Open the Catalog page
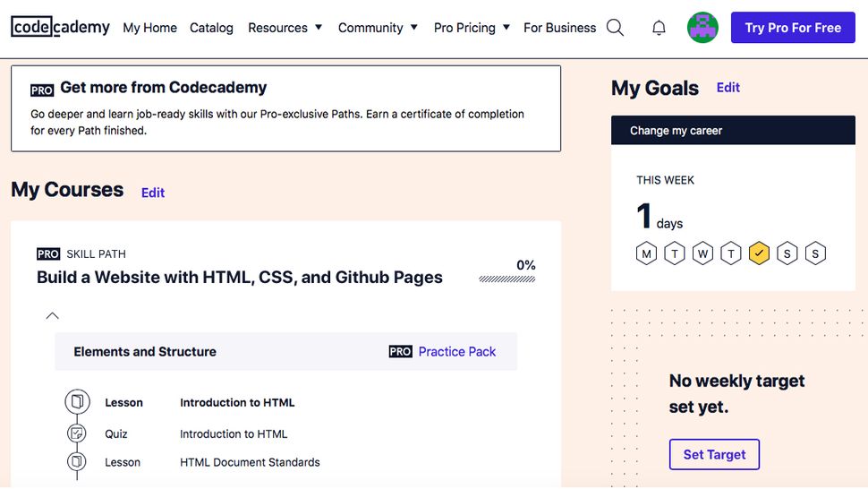The image size is (868, 489). pyautogui.click(x=211, y=28)
